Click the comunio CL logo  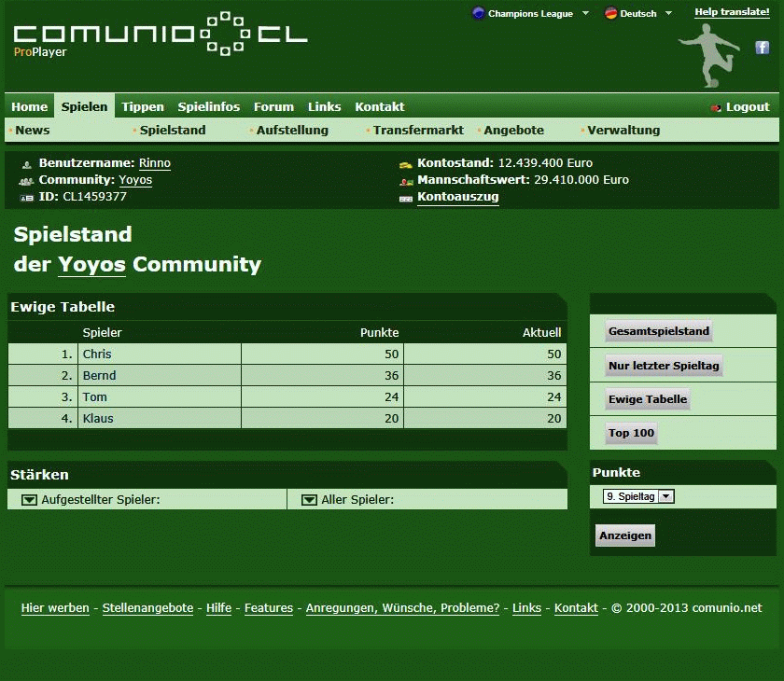161,36
